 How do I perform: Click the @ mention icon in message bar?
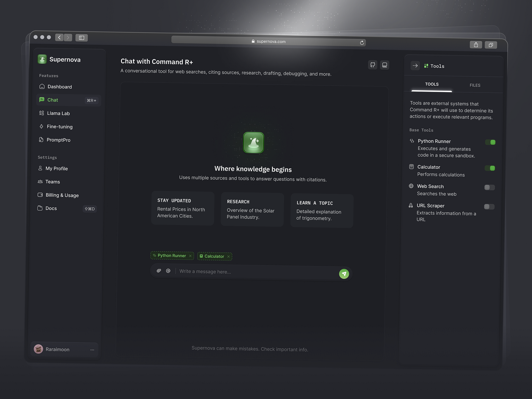168,271
